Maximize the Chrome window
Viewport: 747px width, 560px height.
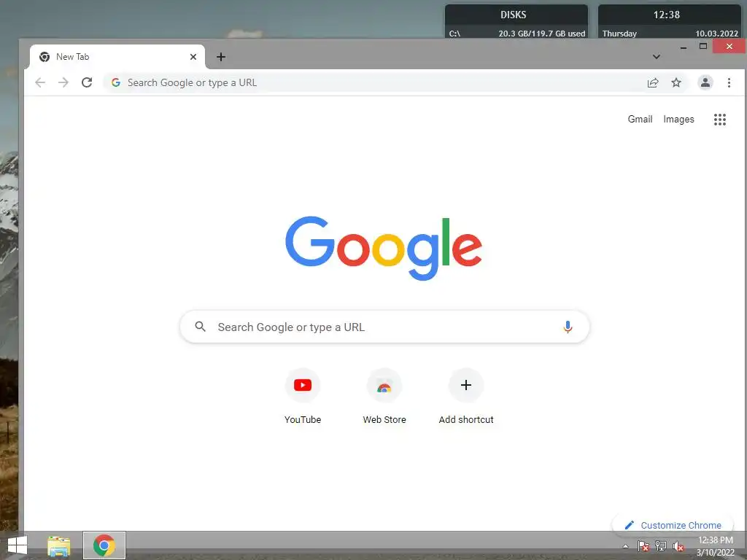click(703, 46)
